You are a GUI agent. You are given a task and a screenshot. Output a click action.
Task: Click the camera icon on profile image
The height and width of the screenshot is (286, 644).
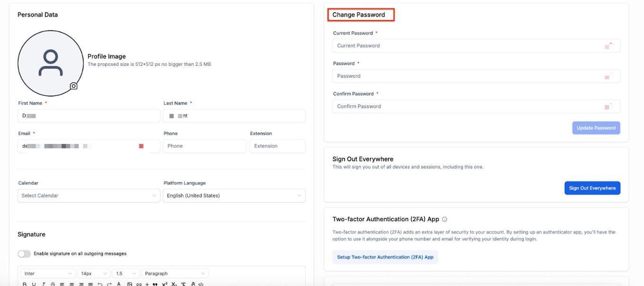click(x=73, y=86)
